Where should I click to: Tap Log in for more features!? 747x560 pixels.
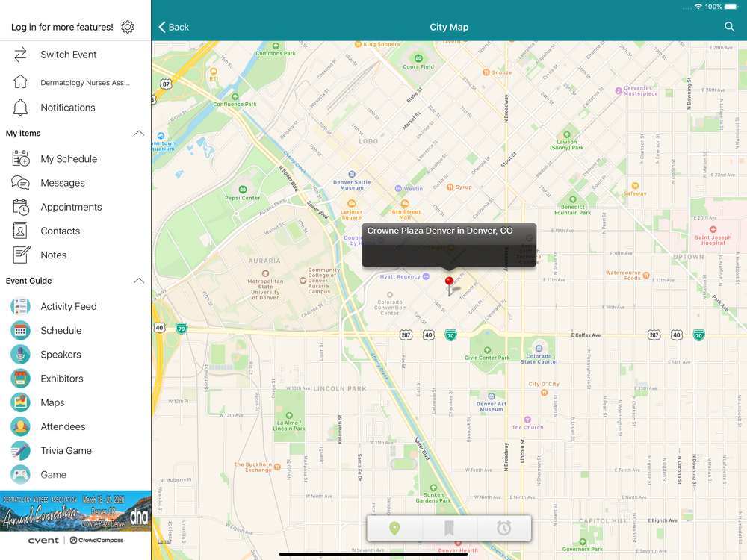63,27
